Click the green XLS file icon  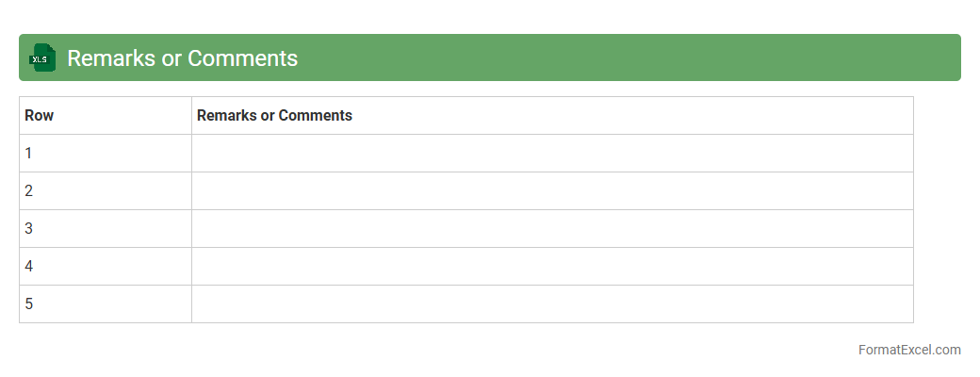(43, 57)
